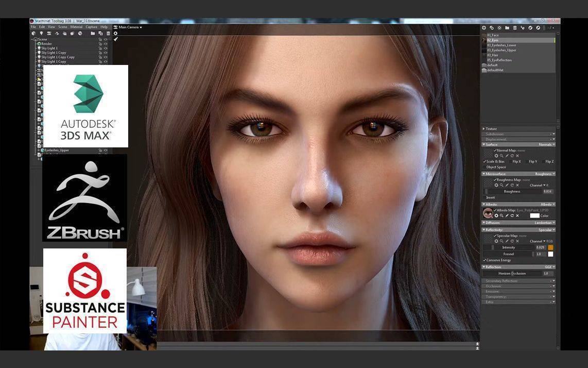Open the new material icon in materials panel
Viewport: 588px width, 368px height.
coord(483,28)
